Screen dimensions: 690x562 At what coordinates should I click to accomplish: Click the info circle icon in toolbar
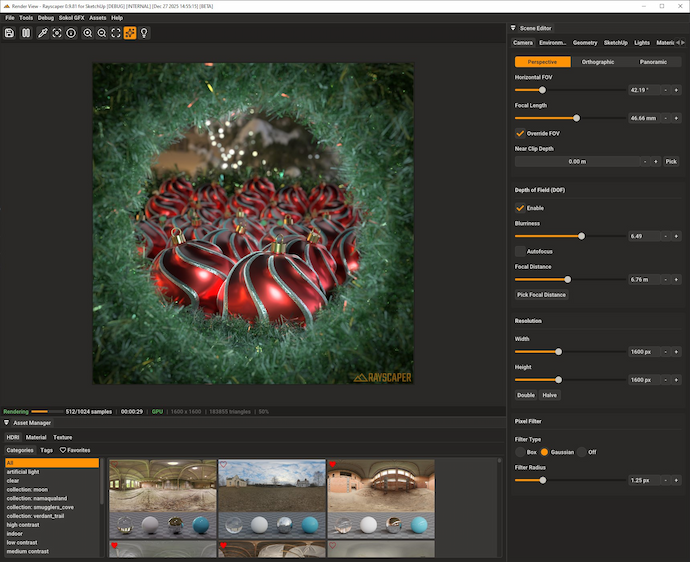click(x=71, y=33)
